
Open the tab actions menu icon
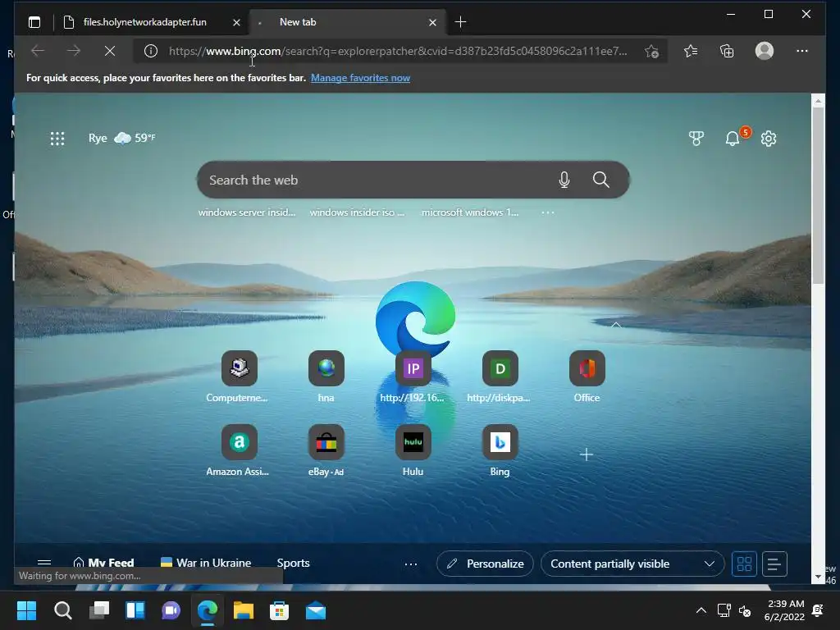34,22
